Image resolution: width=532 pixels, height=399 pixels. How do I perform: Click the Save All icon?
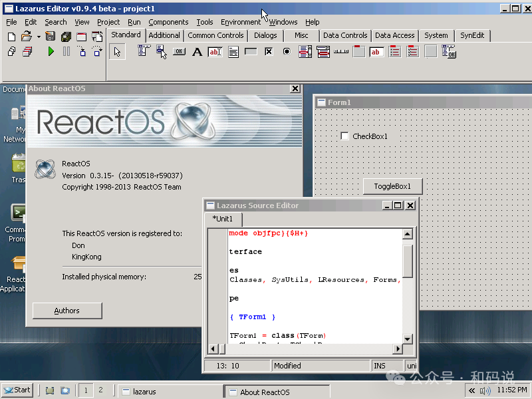(66, 37)
